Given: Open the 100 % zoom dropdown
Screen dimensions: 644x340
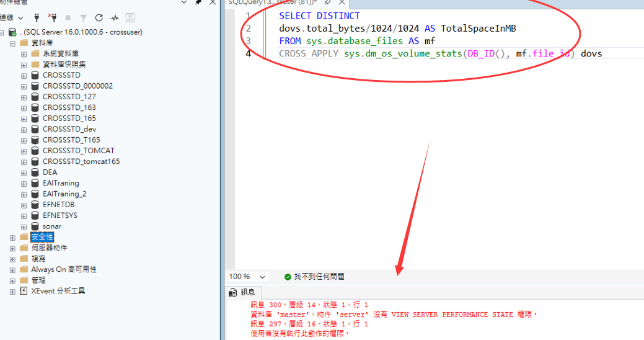Looking at the screenshot, I should [x=262, y=277].
